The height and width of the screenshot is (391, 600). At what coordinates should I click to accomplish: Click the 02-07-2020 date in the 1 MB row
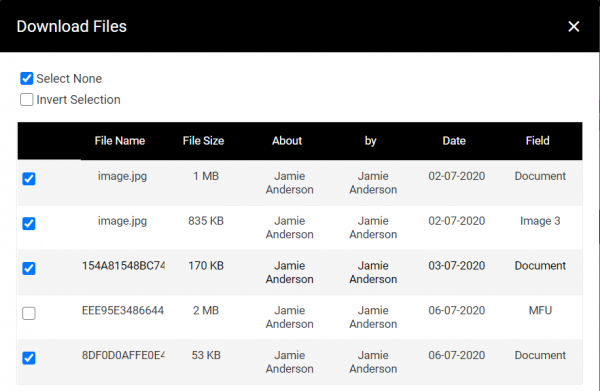coord(457,176)
